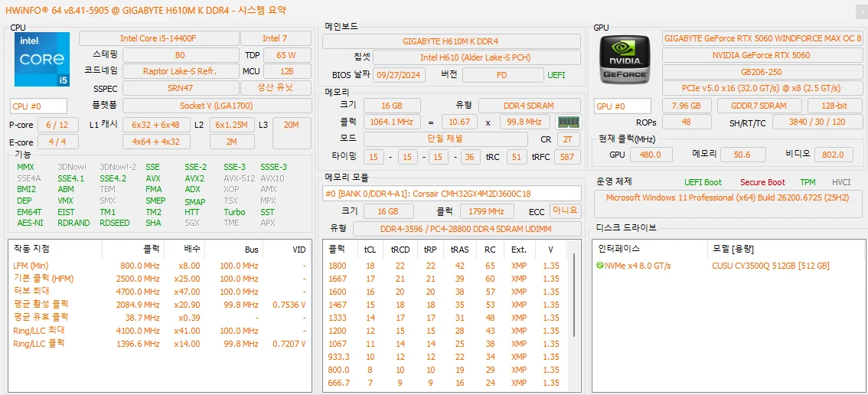This screenshot has height=395, width=868.
Task: Click the Bus column header
Action: tap(233, 250)
